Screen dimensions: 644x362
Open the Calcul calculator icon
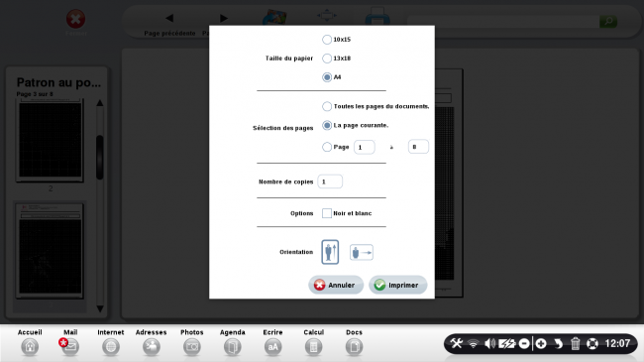[x=313, y=347]
